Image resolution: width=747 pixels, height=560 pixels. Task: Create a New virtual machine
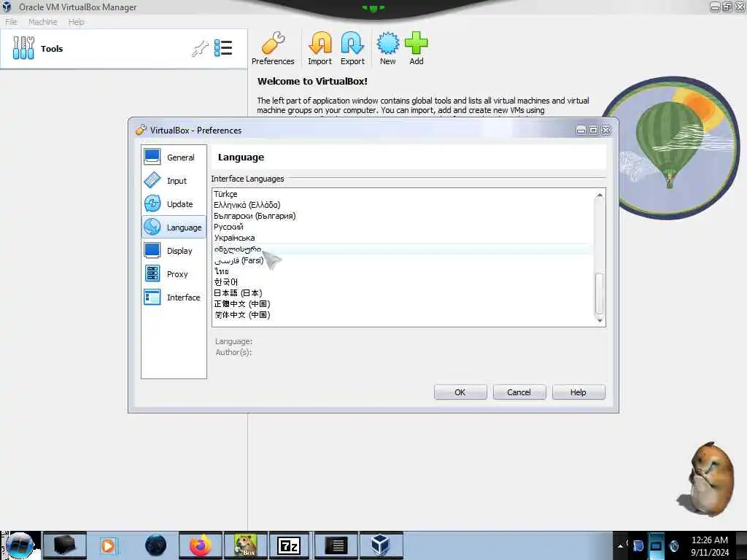pos(388,49)
